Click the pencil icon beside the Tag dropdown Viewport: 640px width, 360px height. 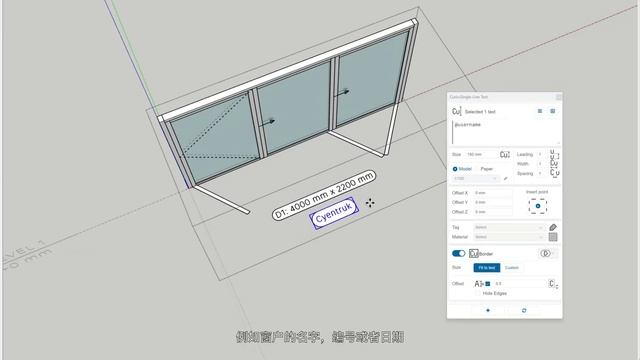point(553,227)
